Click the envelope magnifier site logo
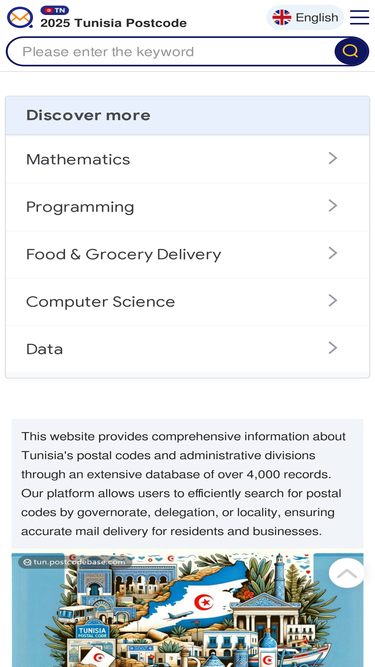 point(20,17)
